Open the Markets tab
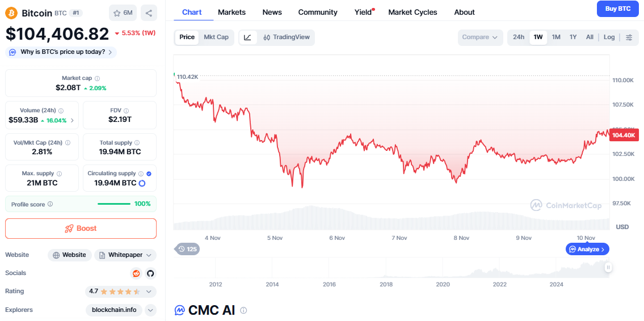This screenshot has width=644, height=321. [x=231, y=12]
